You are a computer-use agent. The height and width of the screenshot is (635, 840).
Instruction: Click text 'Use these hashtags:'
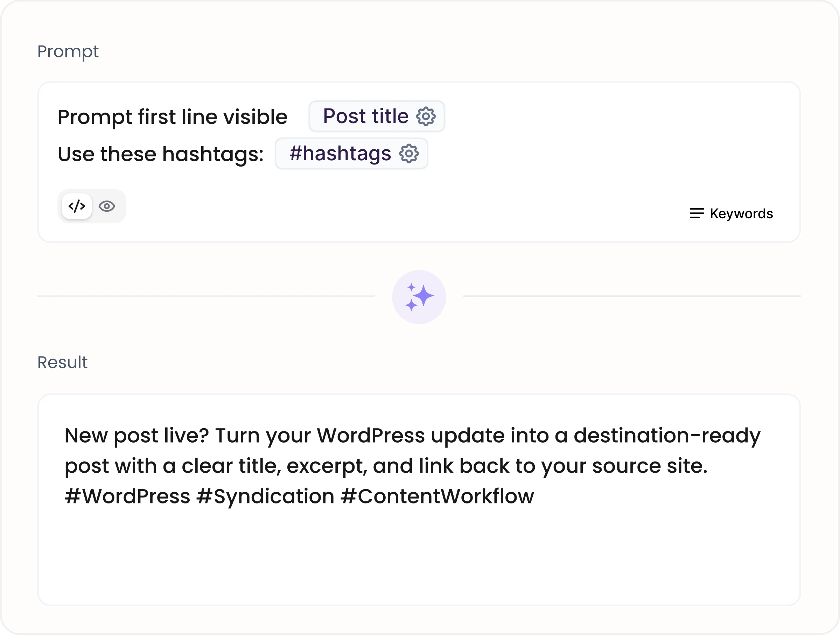tap(161, 155)
